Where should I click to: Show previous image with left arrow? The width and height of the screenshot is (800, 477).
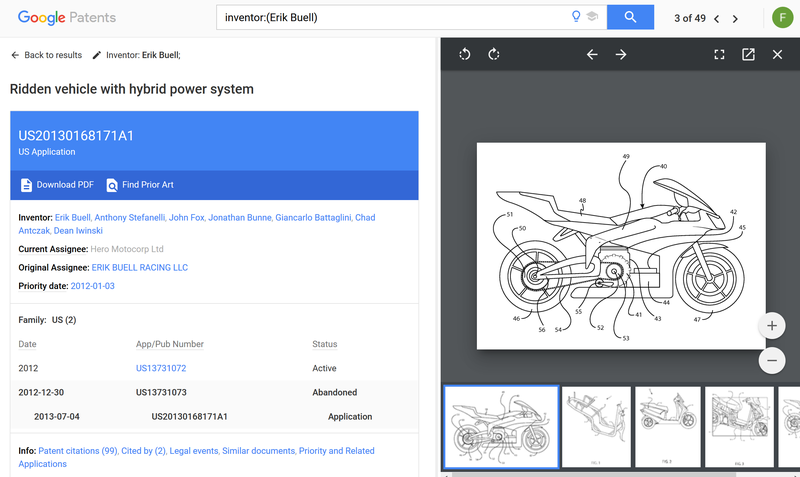[x=592, y=54]
